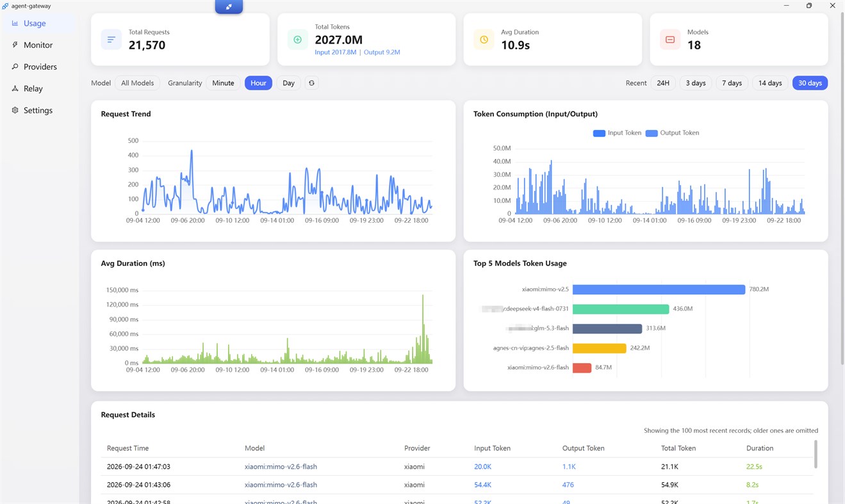Click the xiaomi:mimo-v2.5 bar in Top 5 chart
Screen dimensions: 845x504
click(659, 289)
